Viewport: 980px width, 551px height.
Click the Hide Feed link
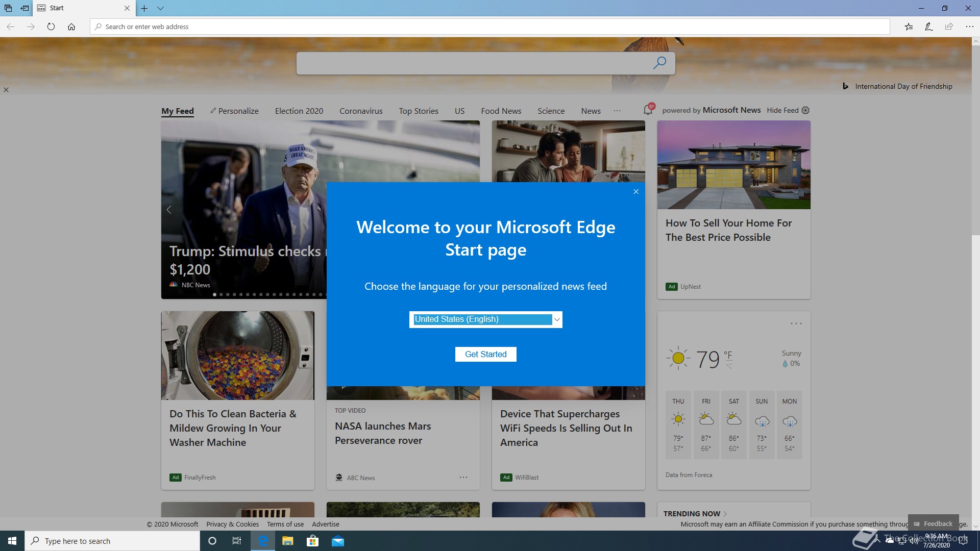(782, 110)
